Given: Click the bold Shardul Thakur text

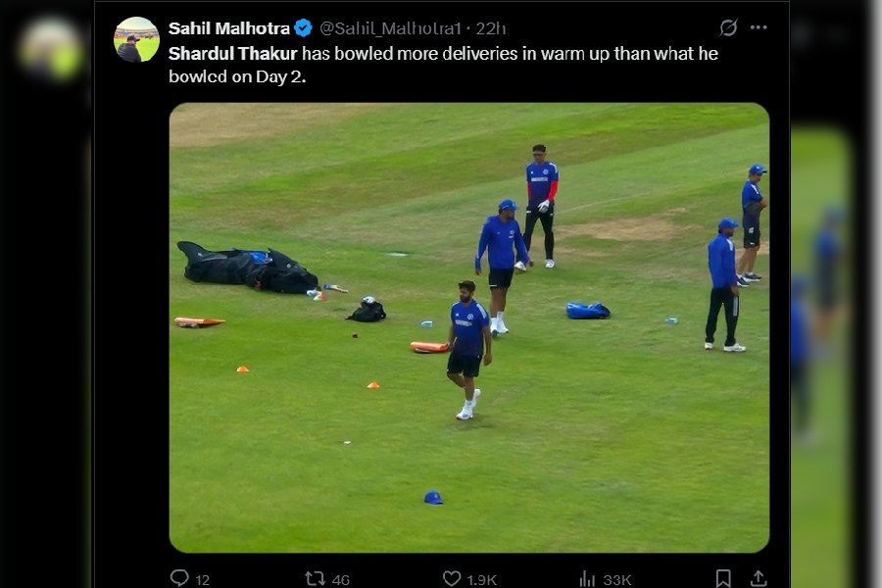Looking at the screenshot, I should click(232, 53).
